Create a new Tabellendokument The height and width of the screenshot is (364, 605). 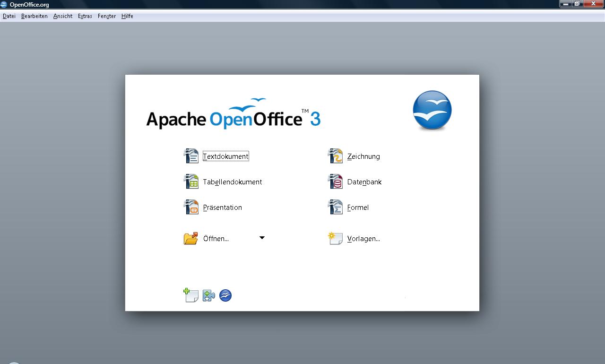coord(233,182)
